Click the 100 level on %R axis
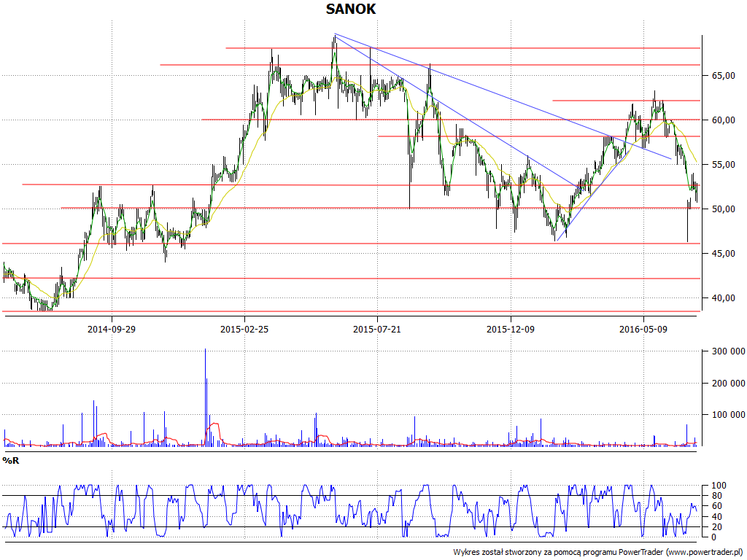 [719, 486]
